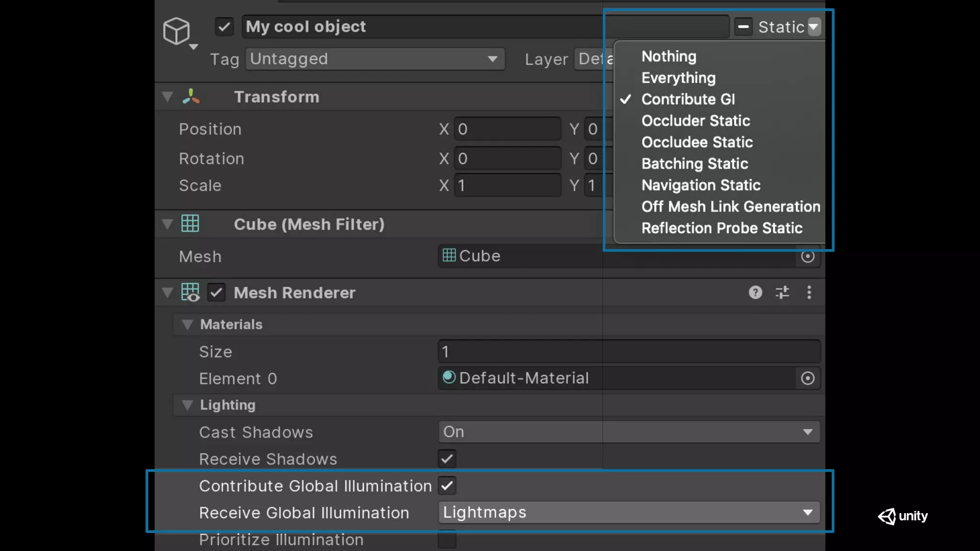
Task: Click the Mesh Renderer component icon
Action: (190, 292)
